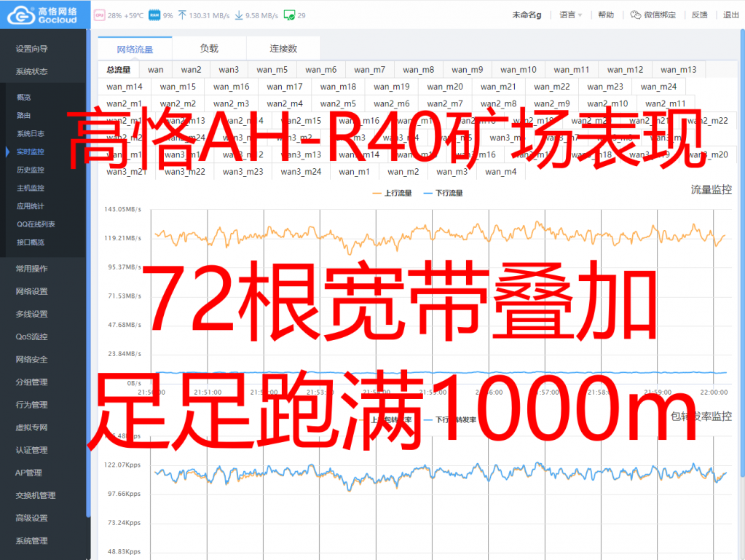The image size is (745, 560).
Task: Select the 总流量 interface tab
Action: [x=118, y=70]
